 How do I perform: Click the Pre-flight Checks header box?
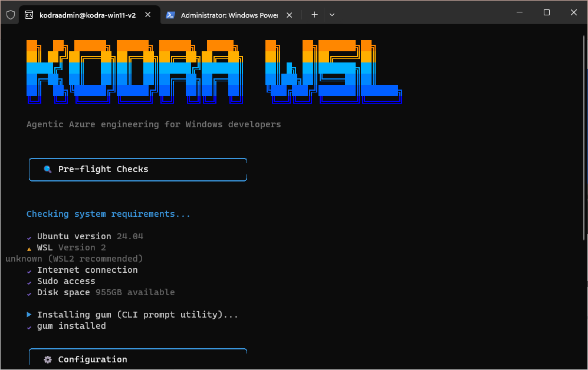tap(138, 169)
